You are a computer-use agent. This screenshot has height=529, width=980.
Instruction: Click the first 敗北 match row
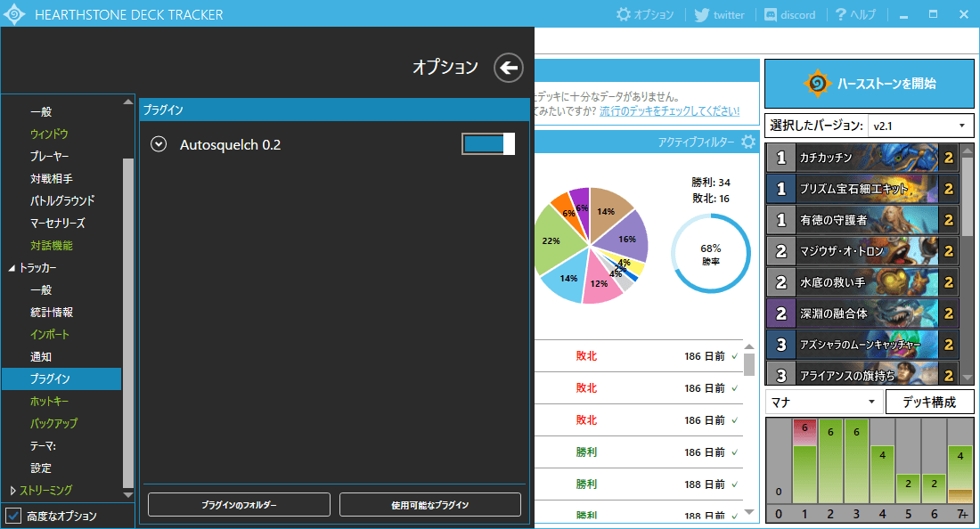click(638, 356)
